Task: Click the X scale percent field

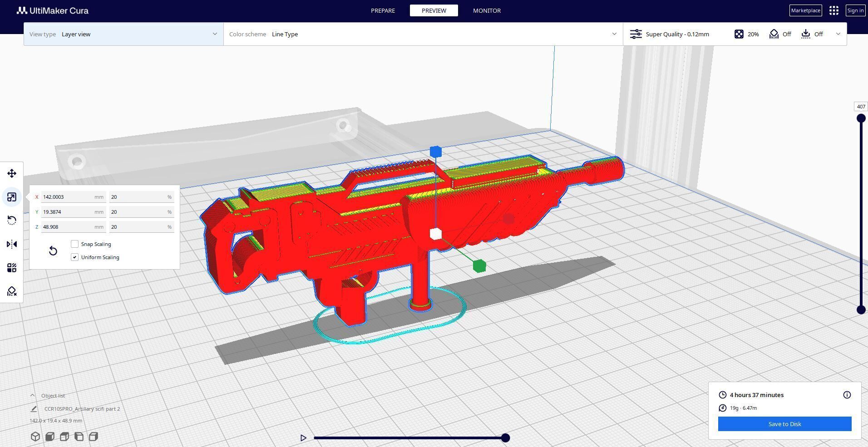Action: coord(142,197)
